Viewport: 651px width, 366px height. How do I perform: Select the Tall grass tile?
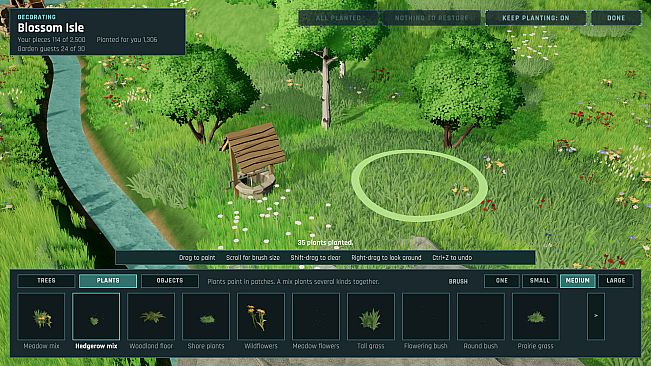pos(371,317)
